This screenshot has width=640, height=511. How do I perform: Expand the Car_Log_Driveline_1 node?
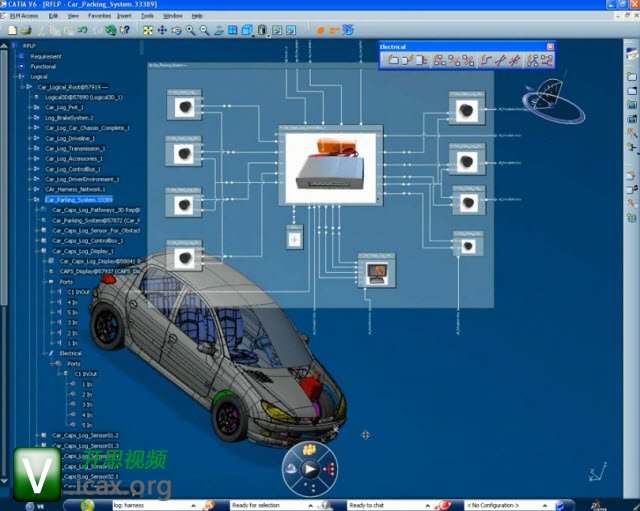[31, 138]
